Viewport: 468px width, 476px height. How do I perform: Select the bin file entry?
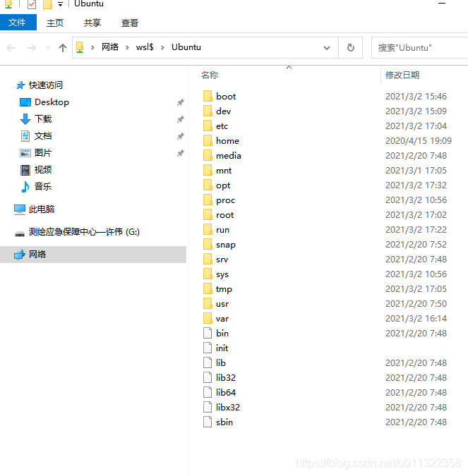pyautogui.click(x=216, y=334)
